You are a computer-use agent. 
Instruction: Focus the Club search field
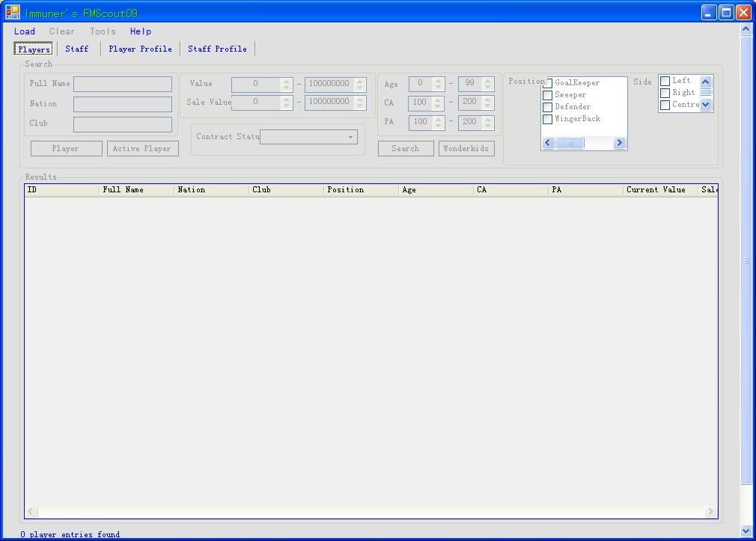click(123, 124)
